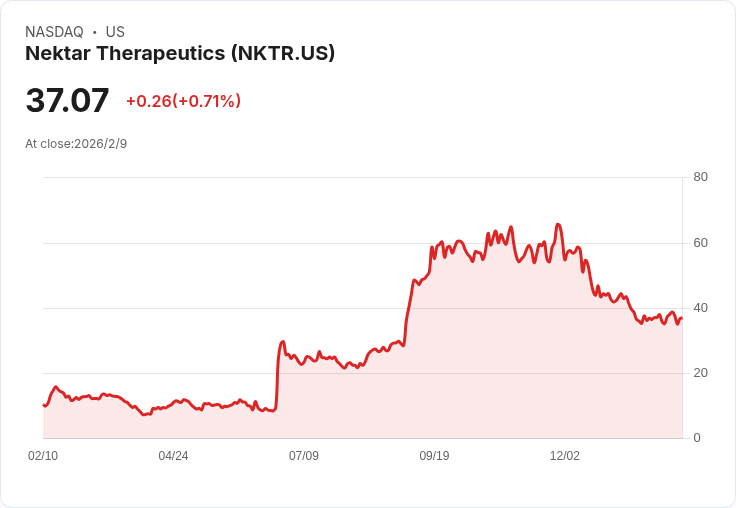Image resolution: width=736 pixels, height=508 pixels.
Task: Click the 40 label on the price axis
Action: (701, 308)
